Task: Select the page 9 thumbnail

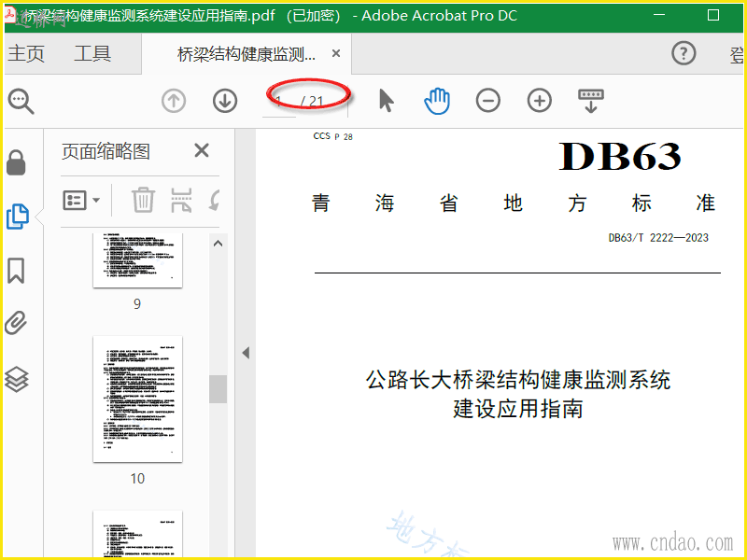Action: click(137, 260)
